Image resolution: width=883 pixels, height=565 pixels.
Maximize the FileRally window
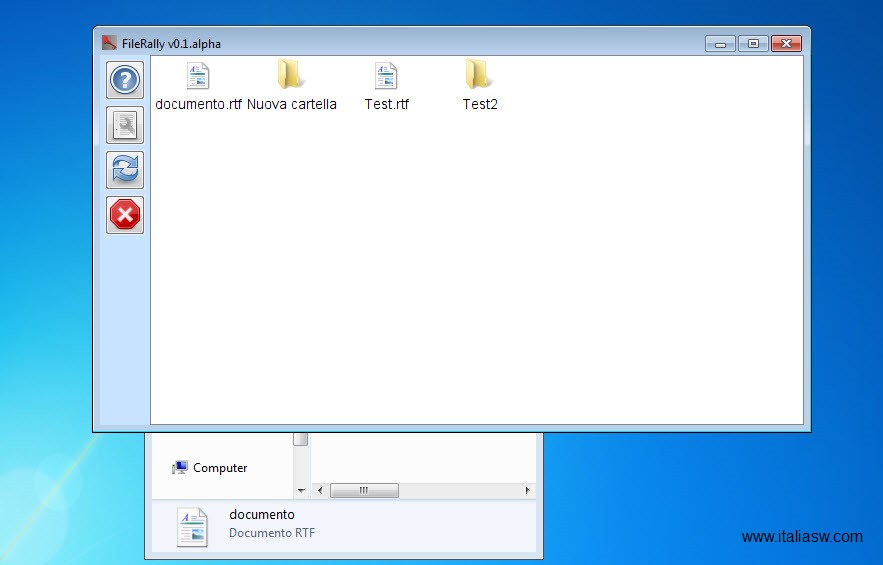[x=753, y=43]
